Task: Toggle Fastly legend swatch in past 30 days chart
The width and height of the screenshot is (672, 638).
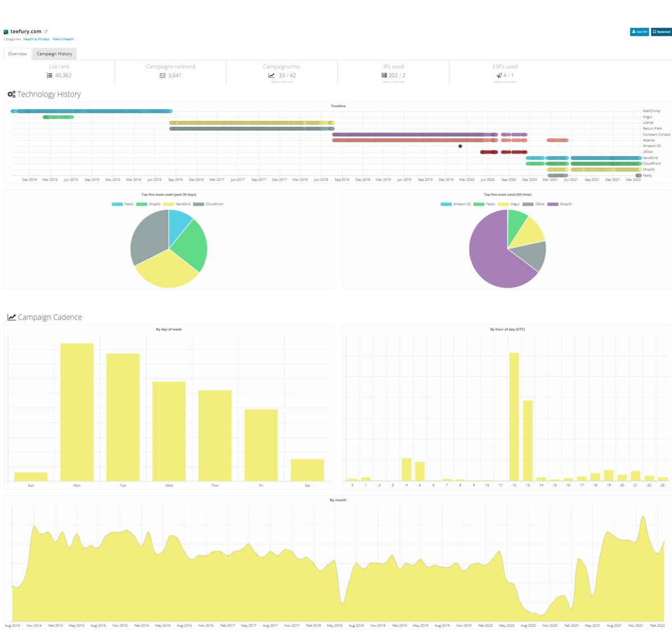Action: (x=117, y=204)
